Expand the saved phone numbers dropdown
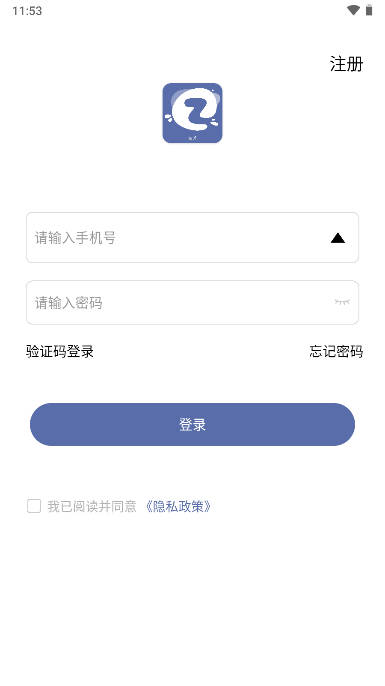 [338, 238]
